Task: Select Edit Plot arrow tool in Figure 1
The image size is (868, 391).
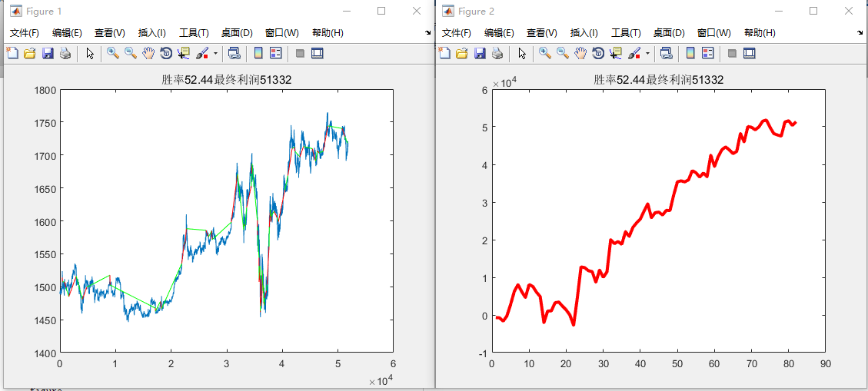Action: [91, 53]
